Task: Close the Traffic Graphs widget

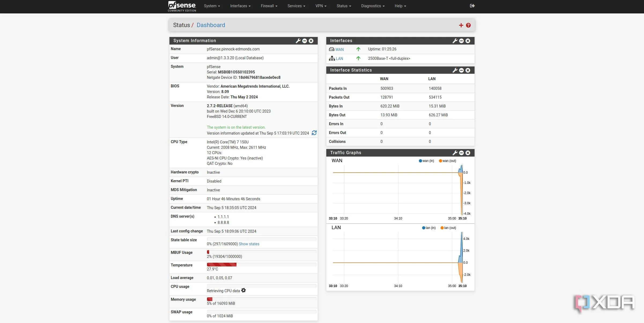Action: pyautogui.click(x=468, y=153)
